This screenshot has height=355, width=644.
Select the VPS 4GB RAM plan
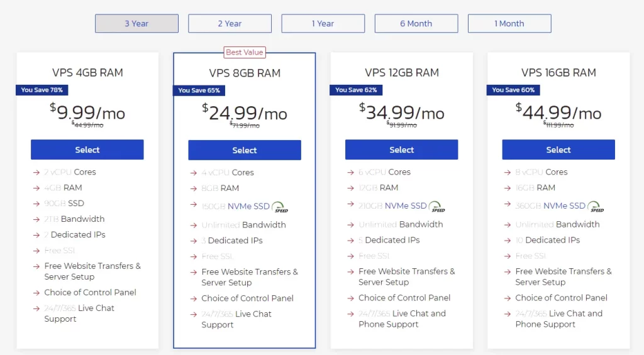(x=87, y=150)
